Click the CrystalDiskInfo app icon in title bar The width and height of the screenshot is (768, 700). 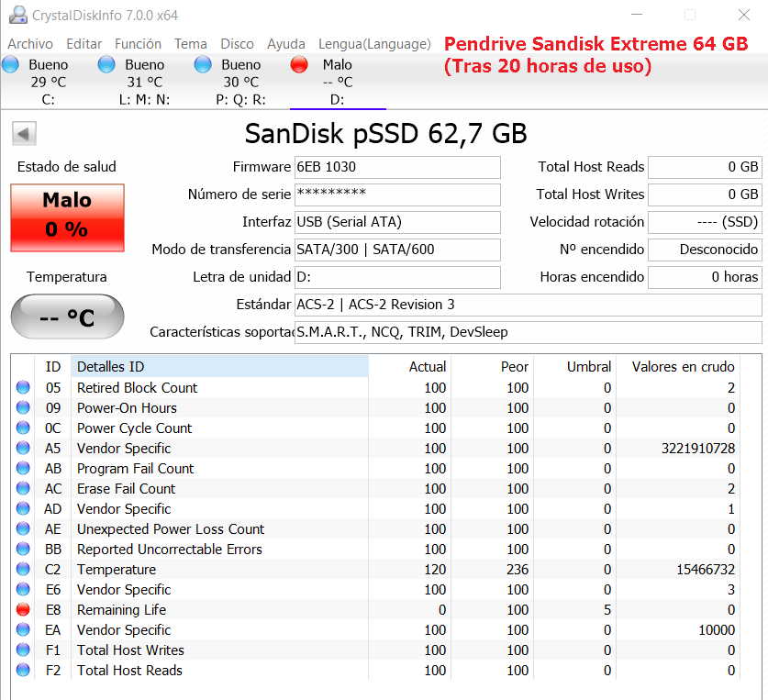18,15
